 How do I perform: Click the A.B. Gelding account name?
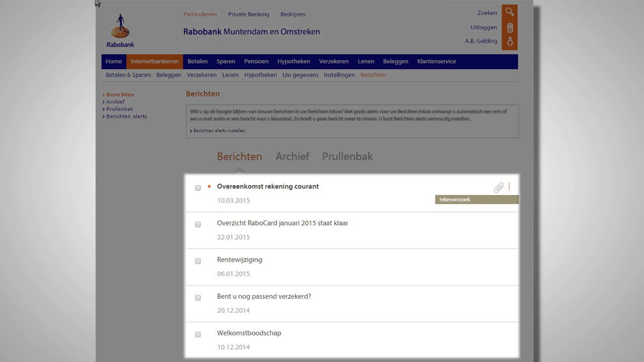481,41
